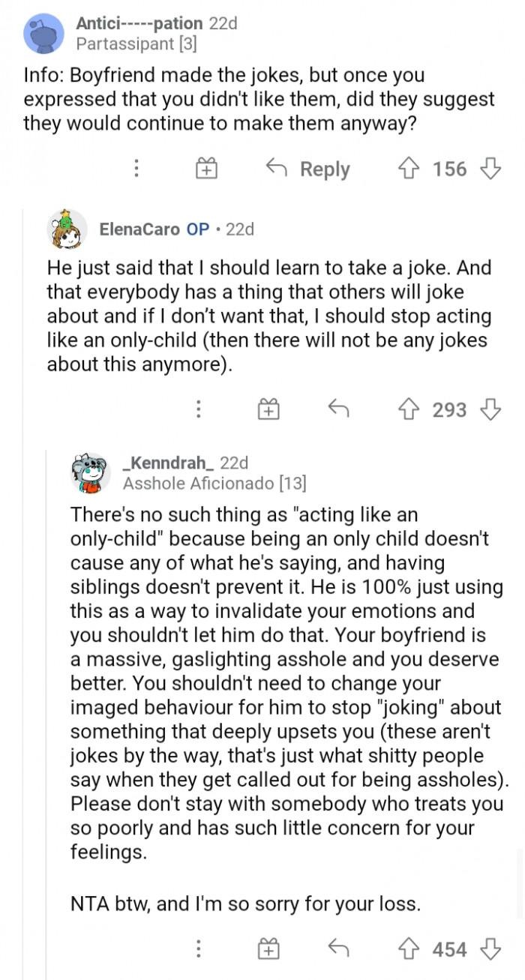Give an award to _Kenndrah_'s comment
Viewport: 525px width, 980px height.
tap(268, 949)
